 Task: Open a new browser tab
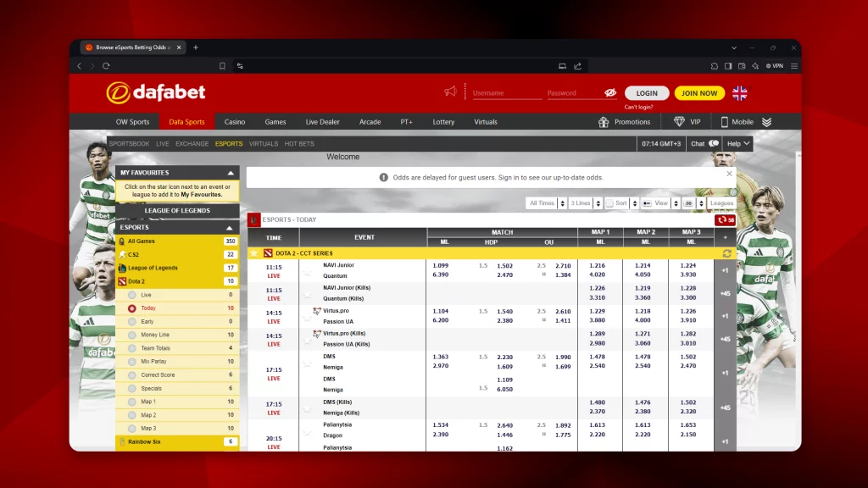pos(196,47)
